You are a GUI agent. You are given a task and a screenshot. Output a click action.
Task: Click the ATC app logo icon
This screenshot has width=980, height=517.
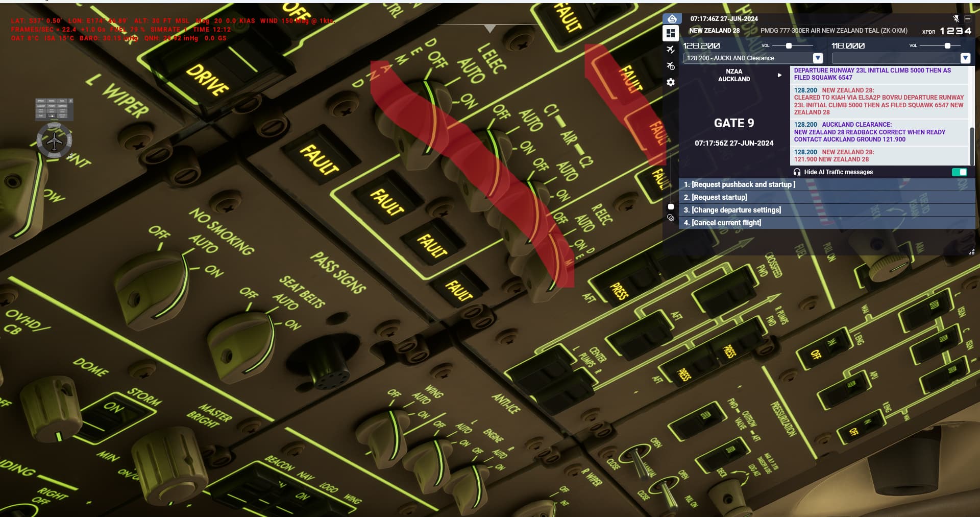tap(672, 18)
